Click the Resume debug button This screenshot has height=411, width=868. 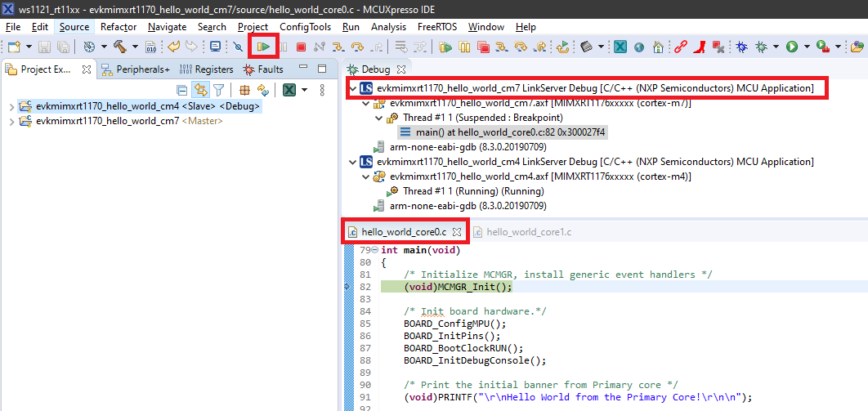(x=263, y=47)
